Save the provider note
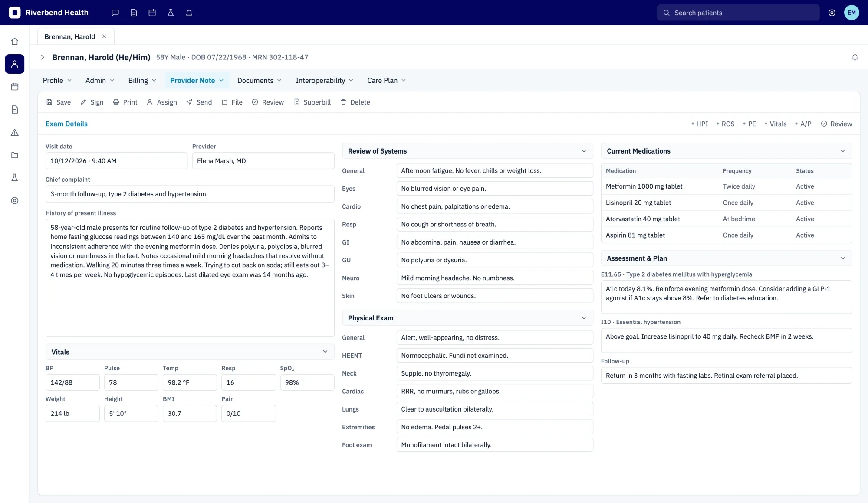 (x=59, y=102)
